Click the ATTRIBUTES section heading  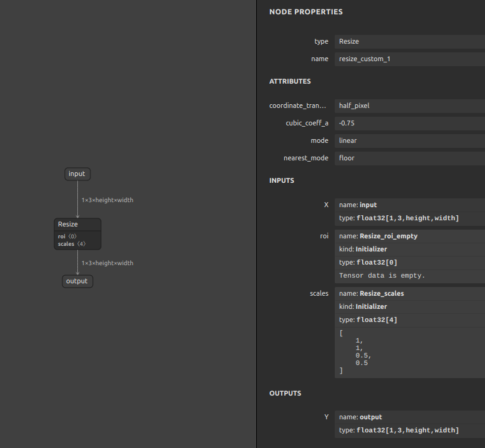click(290, 82)
